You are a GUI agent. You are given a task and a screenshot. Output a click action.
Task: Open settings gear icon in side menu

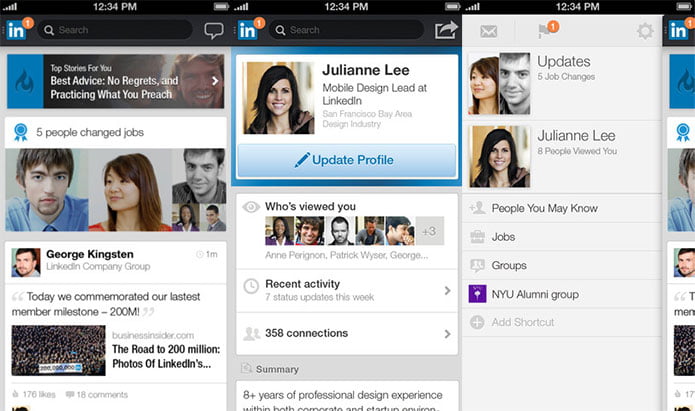pyautogui.click(x=645, y=31)
